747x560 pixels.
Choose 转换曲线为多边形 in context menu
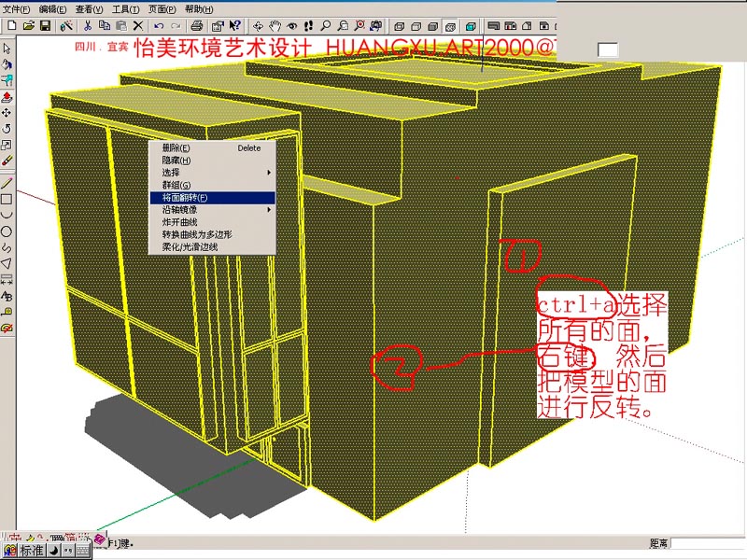pos(213,234)
